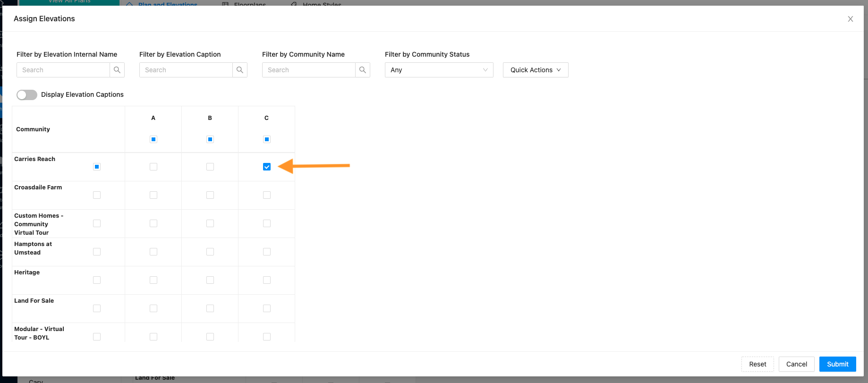Click the Community Name search magnifier icon
Viewport: 868px width, 383px height.
363,70
